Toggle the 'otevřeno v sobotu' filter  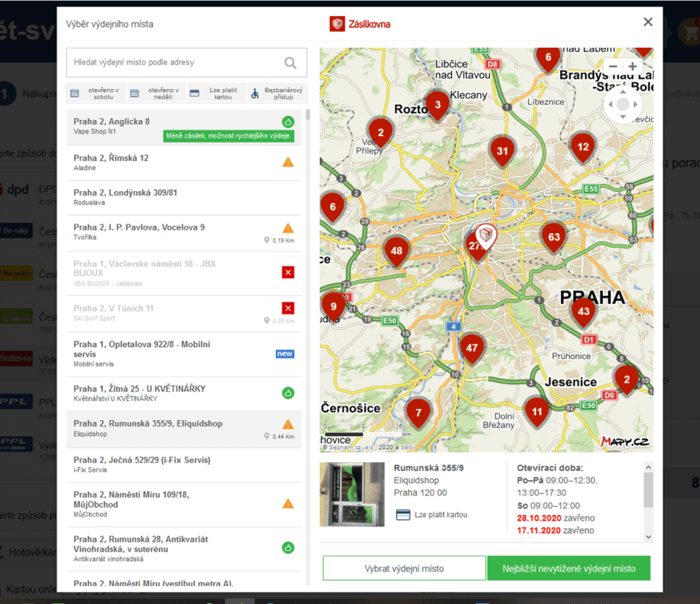(x=96, y=93)
